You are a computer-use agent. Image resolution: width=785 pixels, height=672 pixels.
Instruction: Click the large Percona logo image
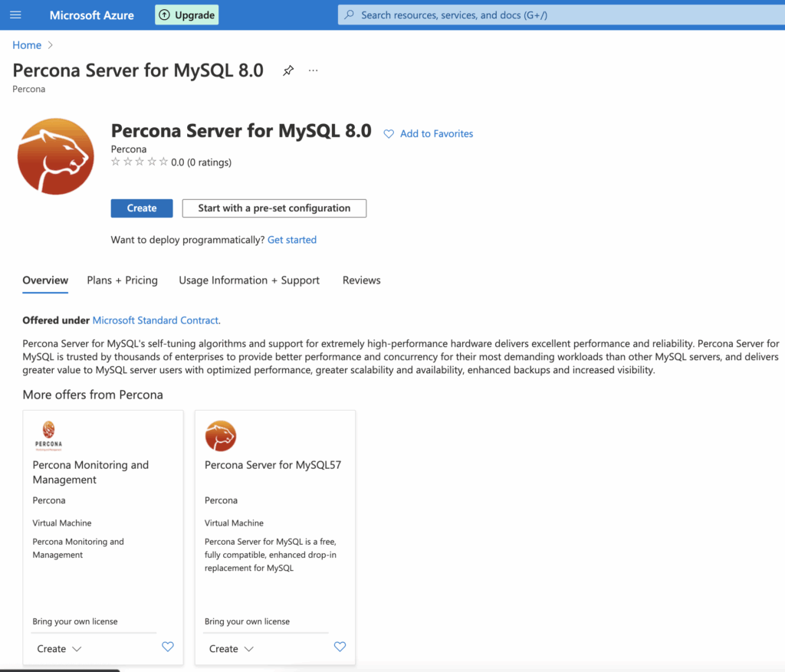55,156
